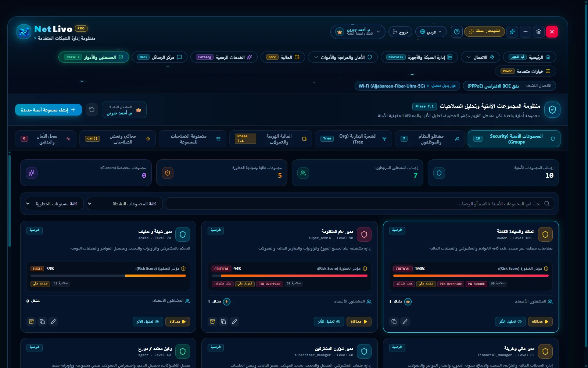Switch to سجل الأمان والتدقيق tab
Viewport: 588px width, 368px height.
point(46,139)
